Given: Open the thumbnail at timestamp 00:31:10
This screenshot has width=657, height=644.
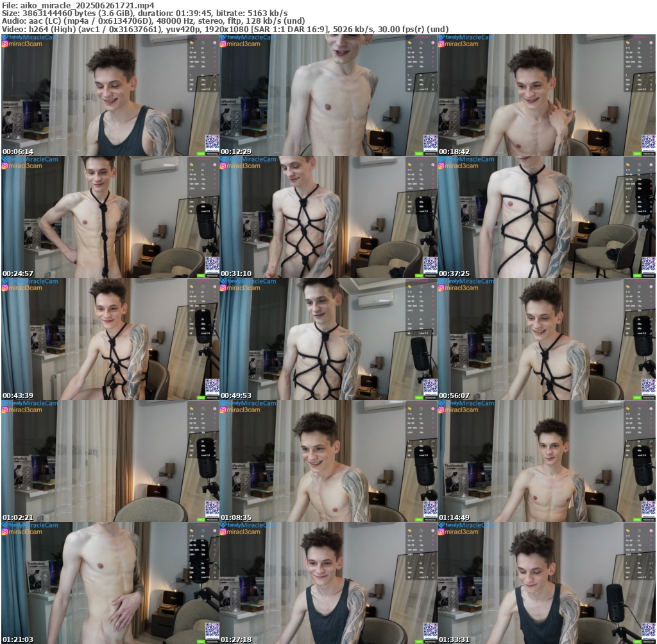Looking at the screenshot, I should (x=328, y=216).
